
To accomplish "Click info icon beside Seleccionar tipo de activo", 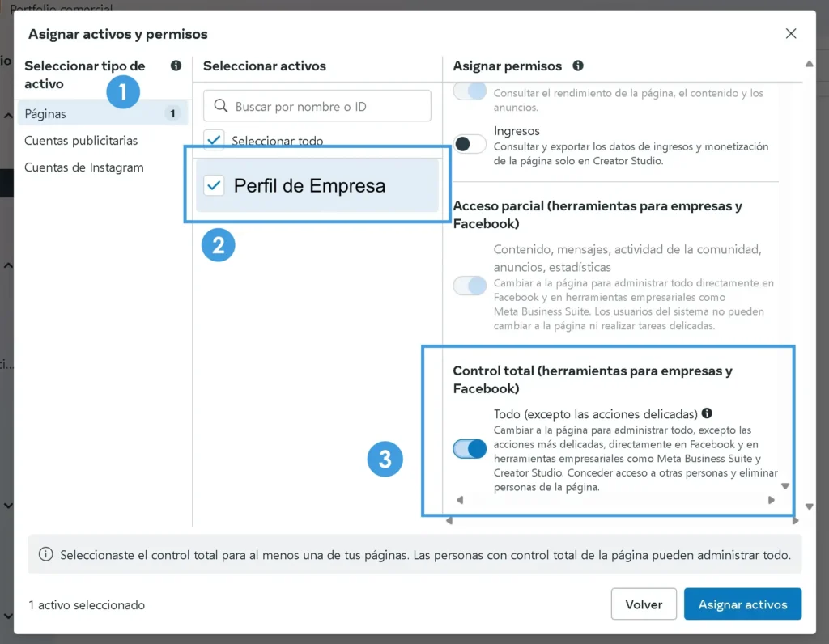I will 176,66.
